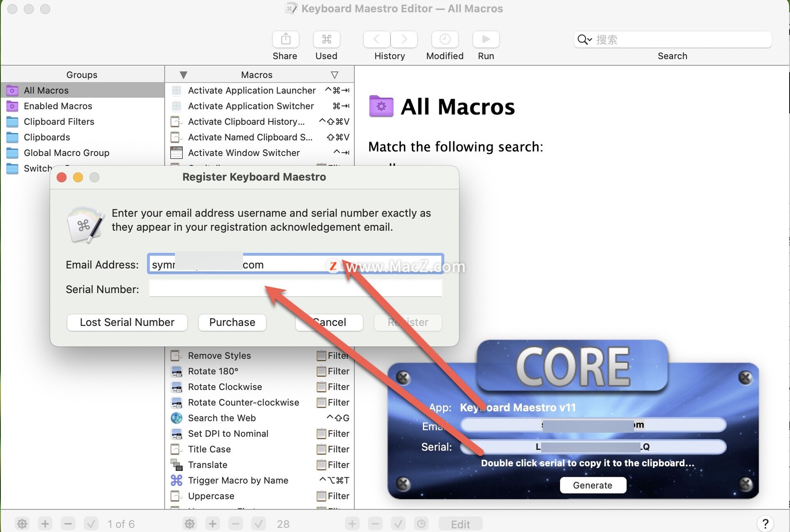Open the search magnifier options dropdown
This screenshot has width=790, height=532.
(585, 39)
